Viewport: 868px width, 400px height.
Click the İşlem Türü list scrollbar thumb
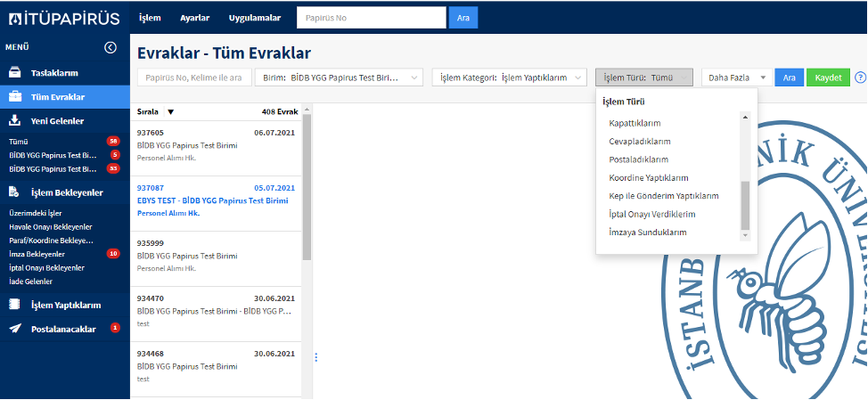coord(745,205)
